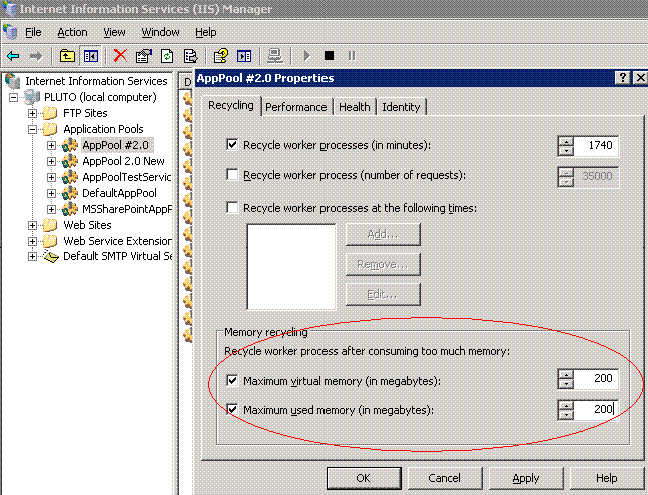The height and width of the screenshot is (495, 648).
Task: Open Properties via the toolbar icon
Action: (143, 55)
